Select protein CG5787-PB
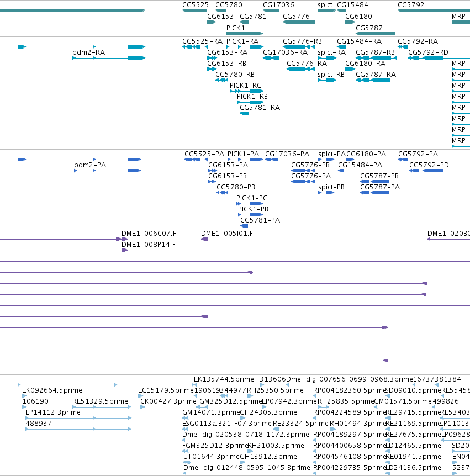The width and height of the screenshot is (470, 476). tap(379, 176)
